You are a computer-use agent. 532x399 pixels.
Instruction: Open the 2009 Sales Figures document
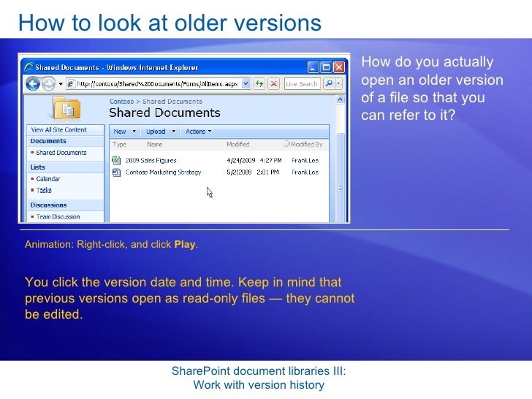point(151,161)
